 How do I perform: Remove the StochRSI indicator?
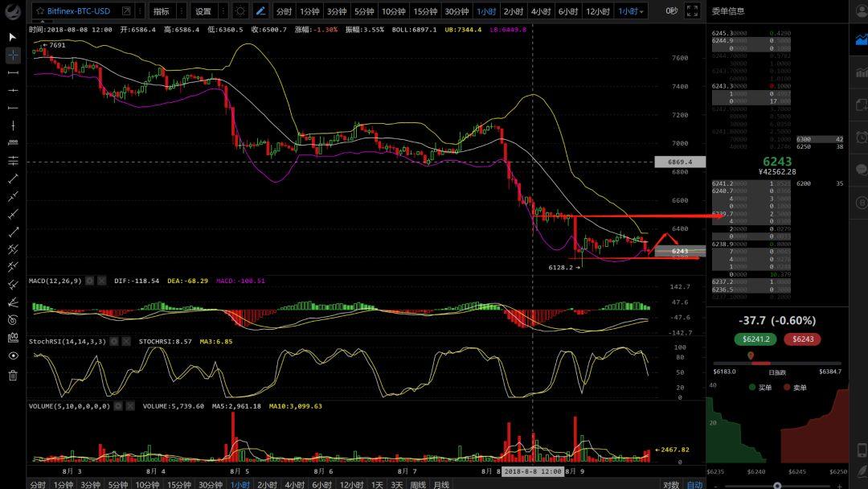pos(125,342)
